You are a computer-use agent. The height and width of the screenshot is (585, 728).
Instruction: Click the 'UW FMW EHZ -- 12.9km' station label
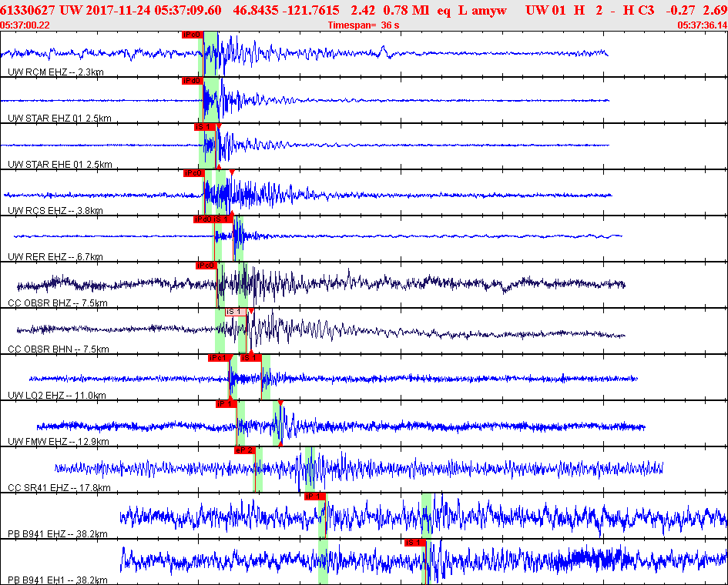coord(59,441)
